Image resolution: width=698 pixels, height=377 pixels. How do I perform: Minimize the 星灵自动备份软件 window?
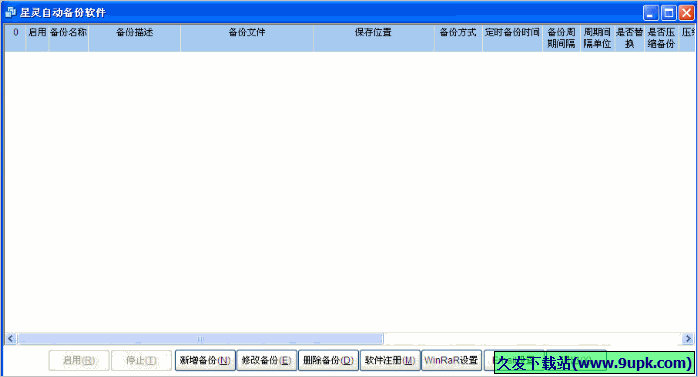tap(650, 12)
